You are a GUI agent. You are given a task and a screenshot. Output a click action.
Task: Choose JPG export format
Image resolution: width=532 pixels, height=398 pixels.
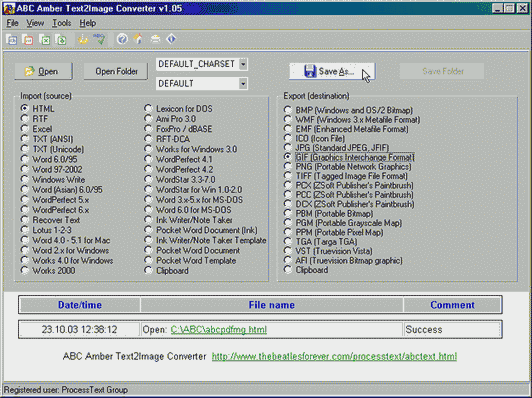click(337, 148)
